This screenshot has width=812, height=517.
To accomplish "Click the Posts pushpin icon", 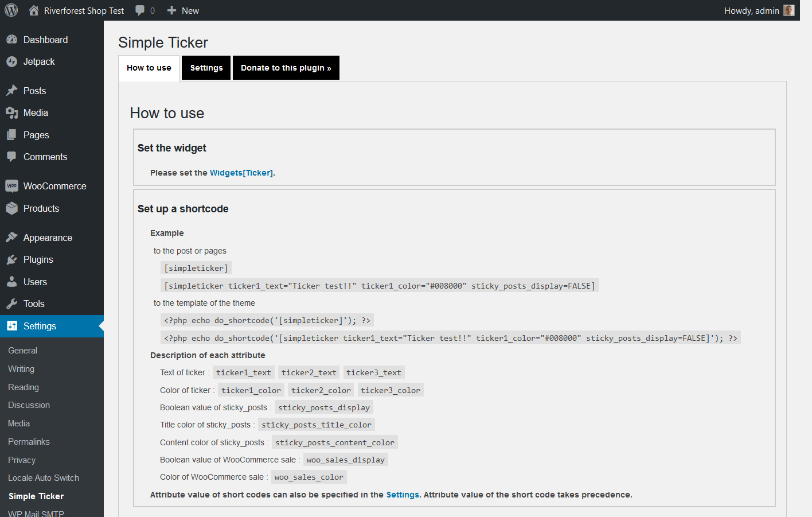I will [x=11, y=91].
